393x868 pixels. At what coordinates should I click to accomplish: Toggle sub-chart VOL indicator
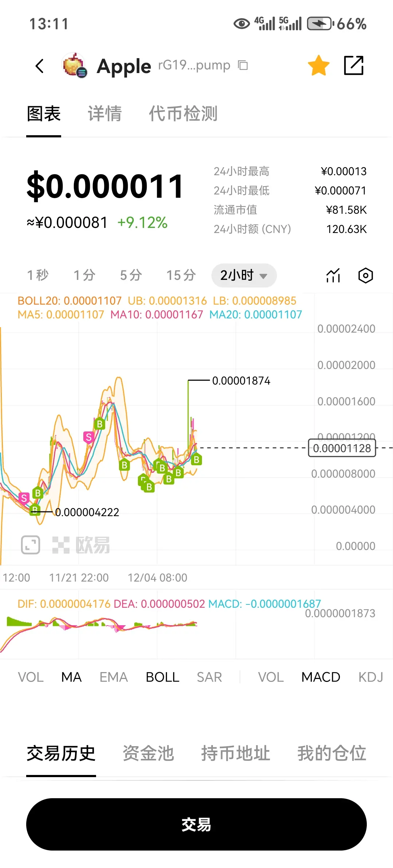click(271, 677)
